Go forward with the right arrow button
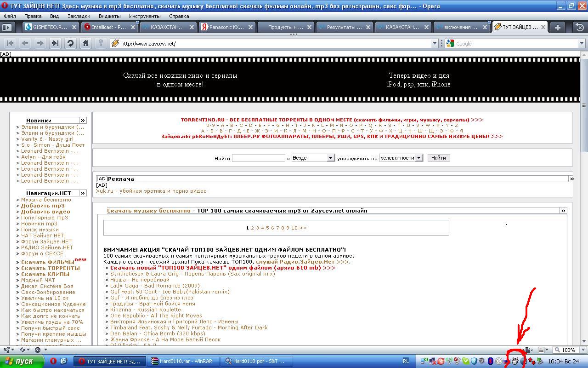Viewport: 588px width, 368px height. point(40,43)
